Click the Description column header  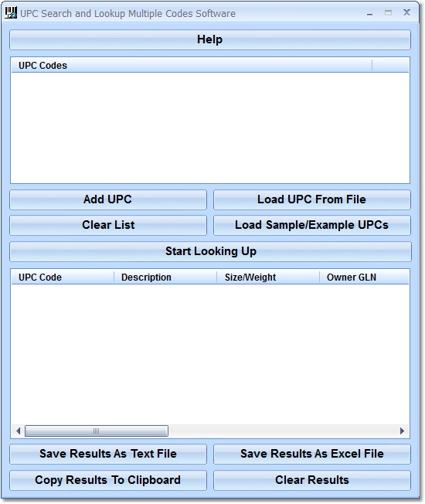(x=165, y=277)
